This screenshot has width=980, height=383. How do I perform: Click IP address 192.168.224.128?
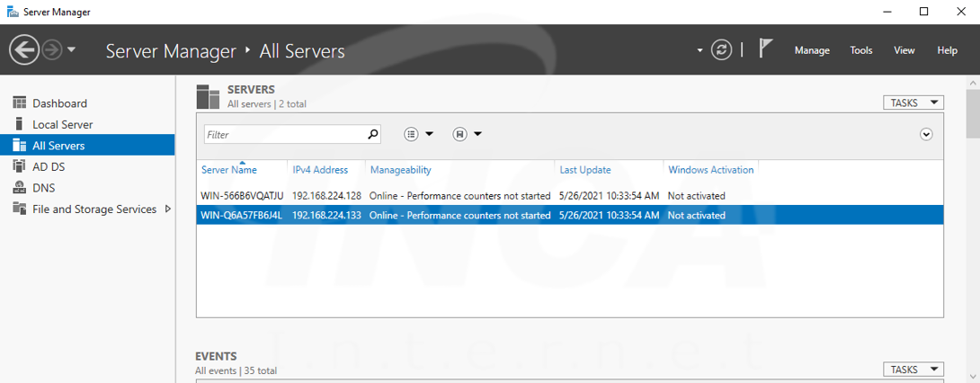tap(327, 196)
